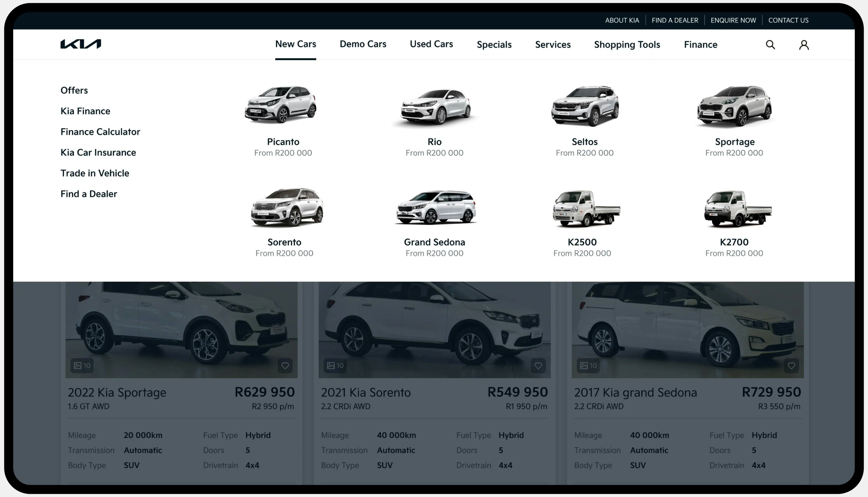Open Sportage photo gallery counter icon
The height and width of the screenshot is (497, 868).
(x=82, y=366)
